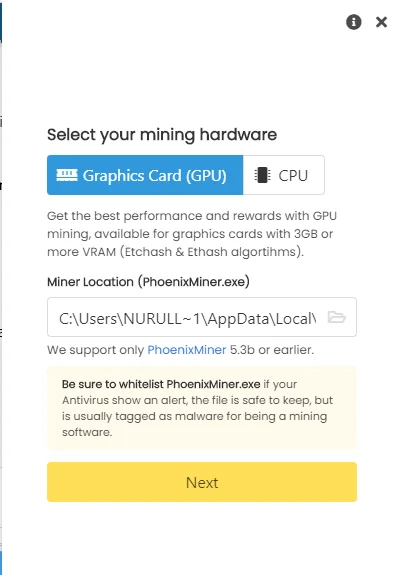The image size is (400, 575).
Task: Click the 'Graphics Card (GPU)' text label
Action: coord(154,176)
